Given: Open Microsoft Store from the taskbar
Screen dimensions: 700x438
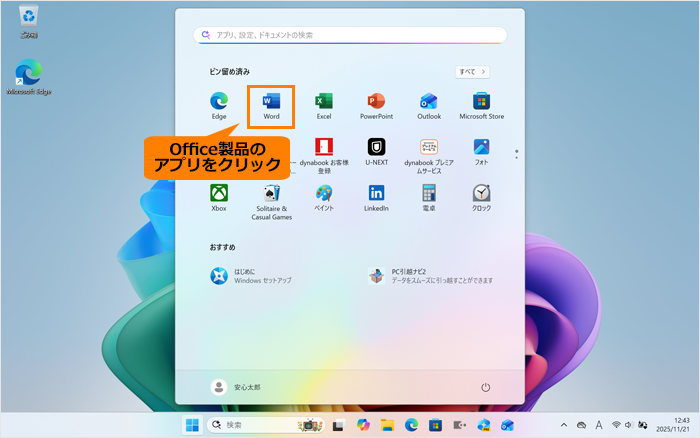Looking at the screenshot, I should click(435, 425).
